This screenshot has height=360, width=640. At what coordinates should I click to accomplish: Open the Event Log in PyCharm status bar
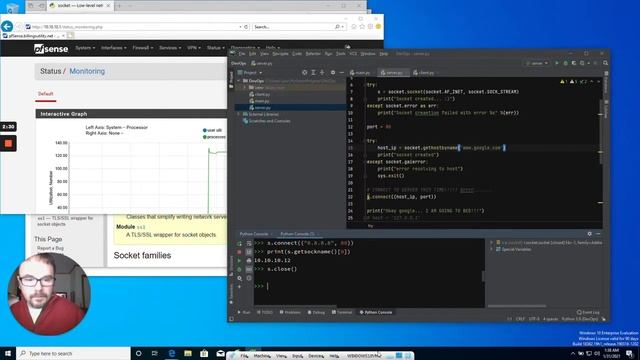click(588, 312)
